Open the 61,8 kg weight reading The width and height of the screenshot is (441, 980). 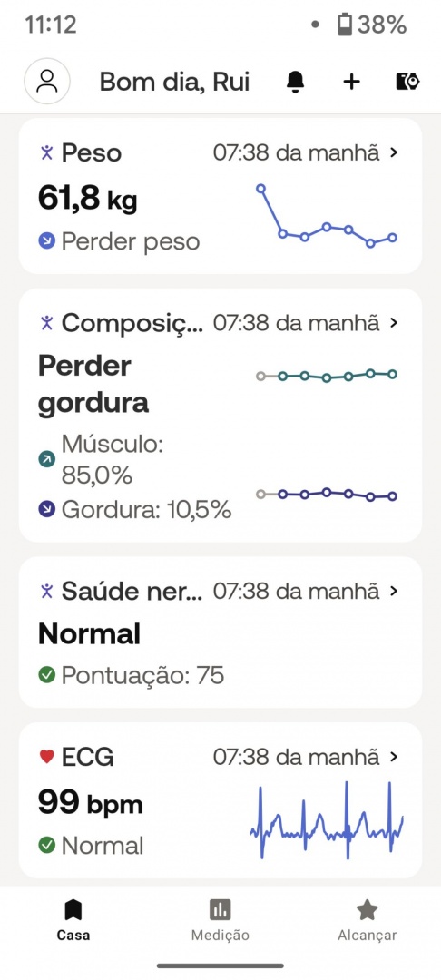click(x=87, y=200)
